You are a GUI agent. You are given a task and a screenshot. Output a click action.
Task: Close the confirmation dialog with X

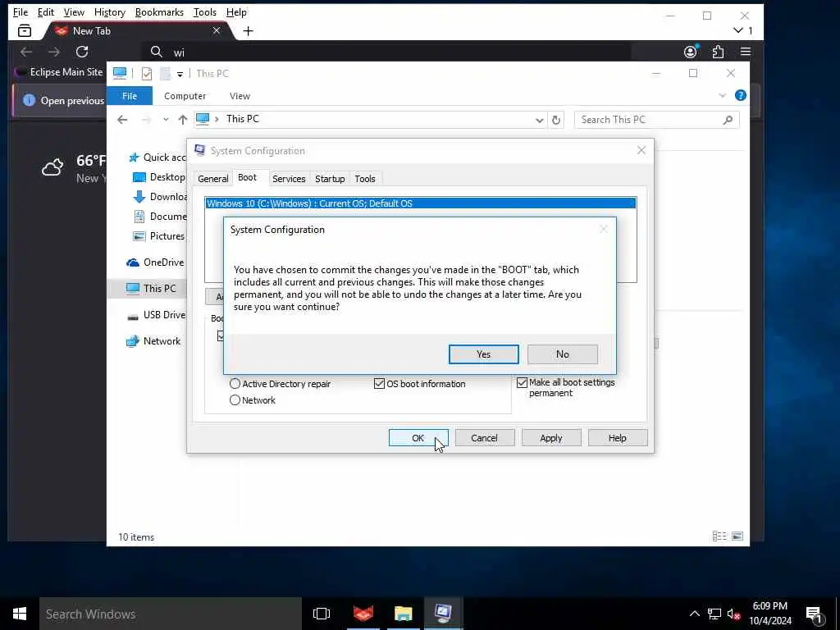[603, 230]
